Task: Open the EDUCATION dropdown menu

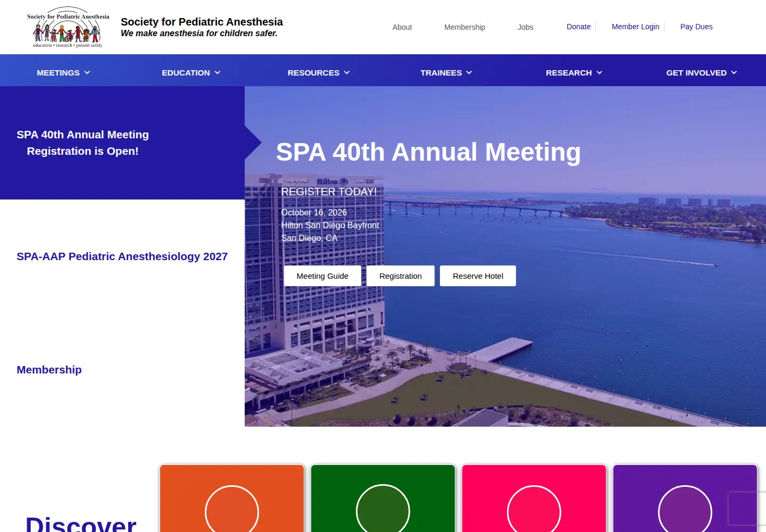Action: point(191,73)
